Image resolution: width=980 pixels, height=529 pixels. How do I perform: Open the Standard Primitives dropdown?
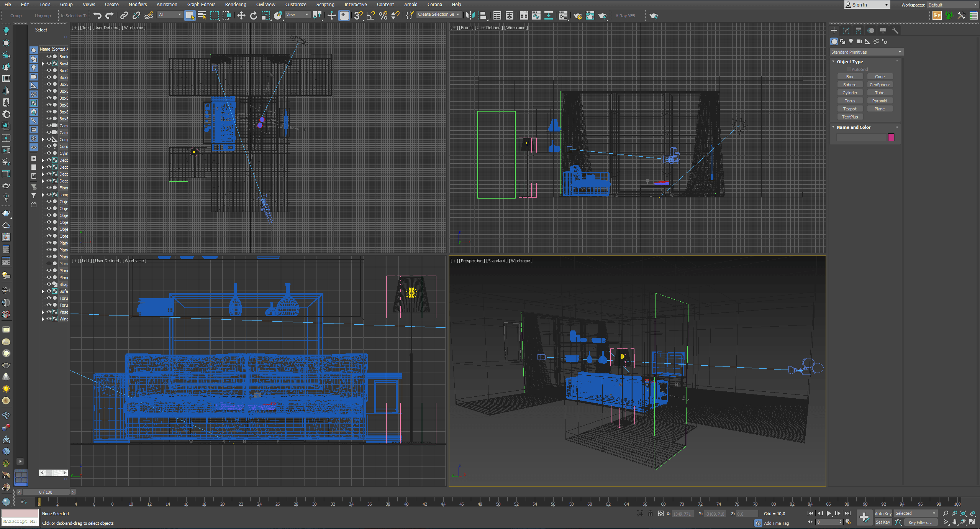coord(867,52)
